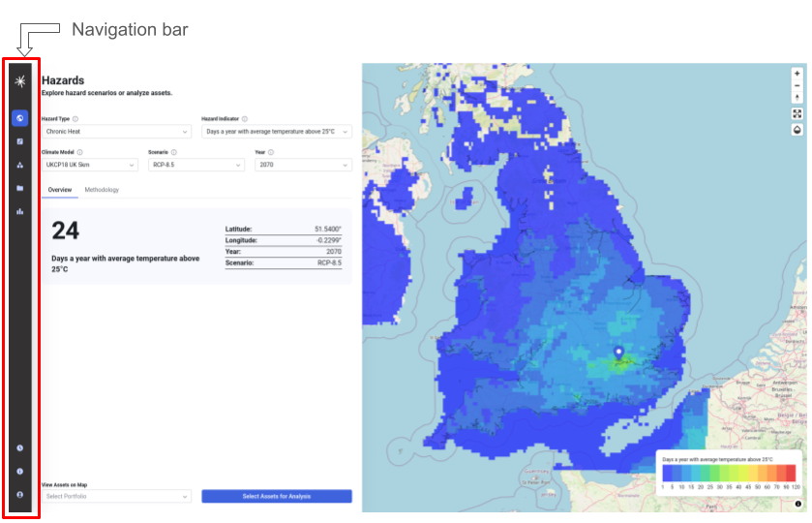The height and width of the screenshot is (523, 812).
Task: Click the legend title above the color scale
Action: point(717,460)
